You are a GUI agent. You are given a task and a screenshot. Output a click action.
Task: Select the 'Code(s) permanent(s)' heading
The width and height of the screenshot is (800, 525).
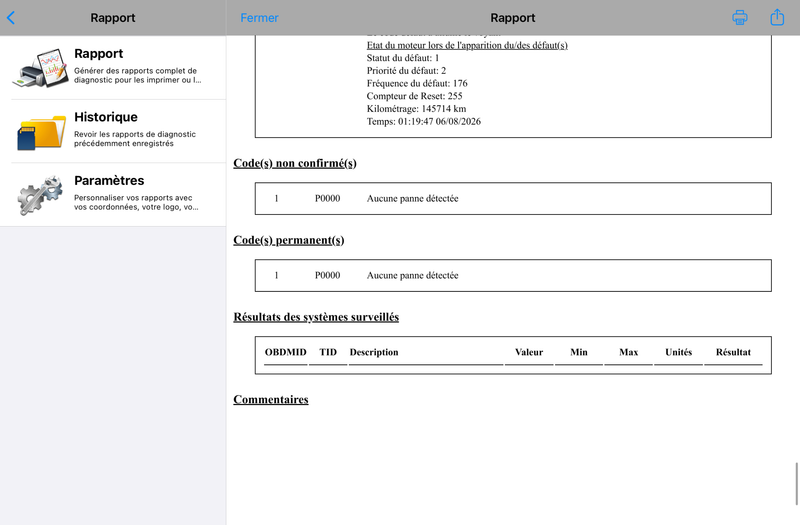tap(289, 240)
